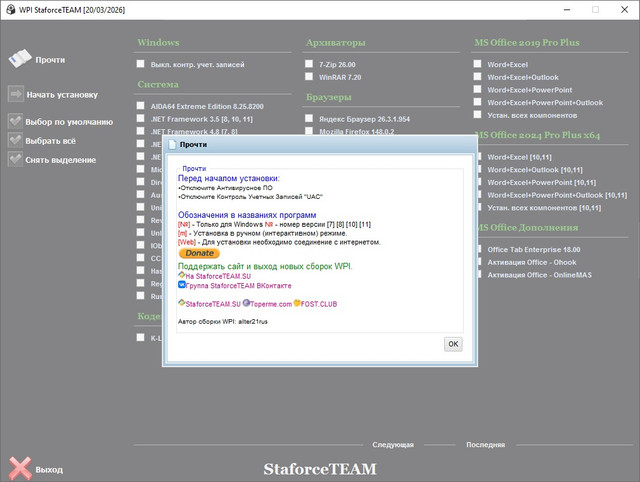Screen dimensions: 640x482
Task: Click Автор сборки WPI: alter21rus text
Action: click(222, 322)
